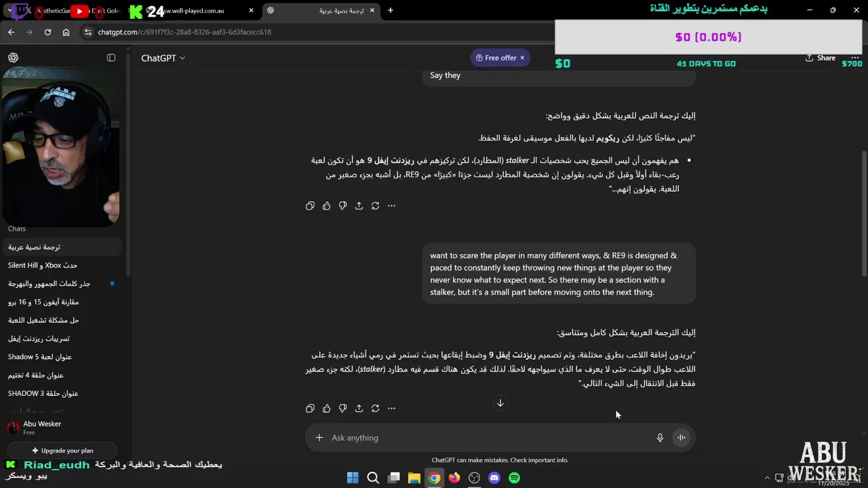
Task: Start dictation with the microphone icon
Action: (660, 438)
